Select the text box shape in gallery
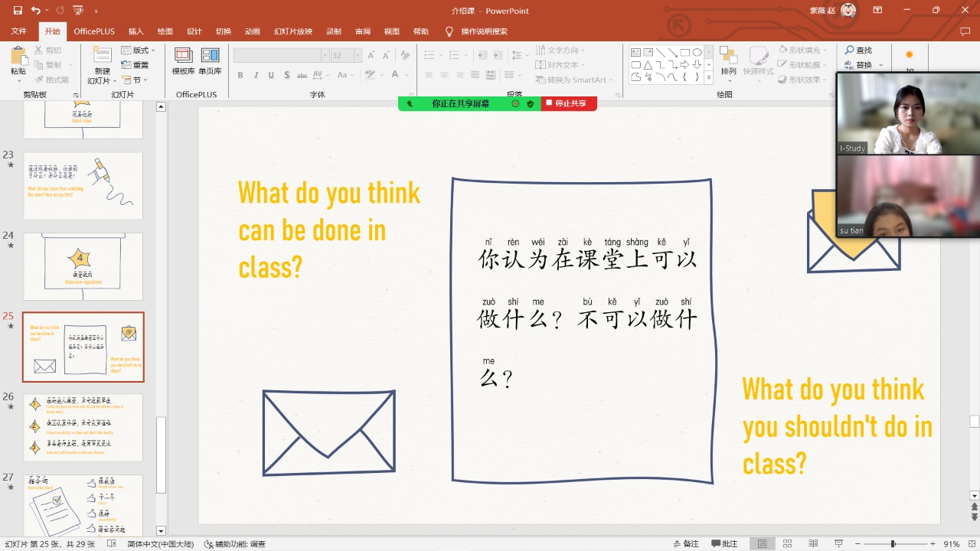The width and height of the screenshot is (980, 551). (x=636, y=52)
